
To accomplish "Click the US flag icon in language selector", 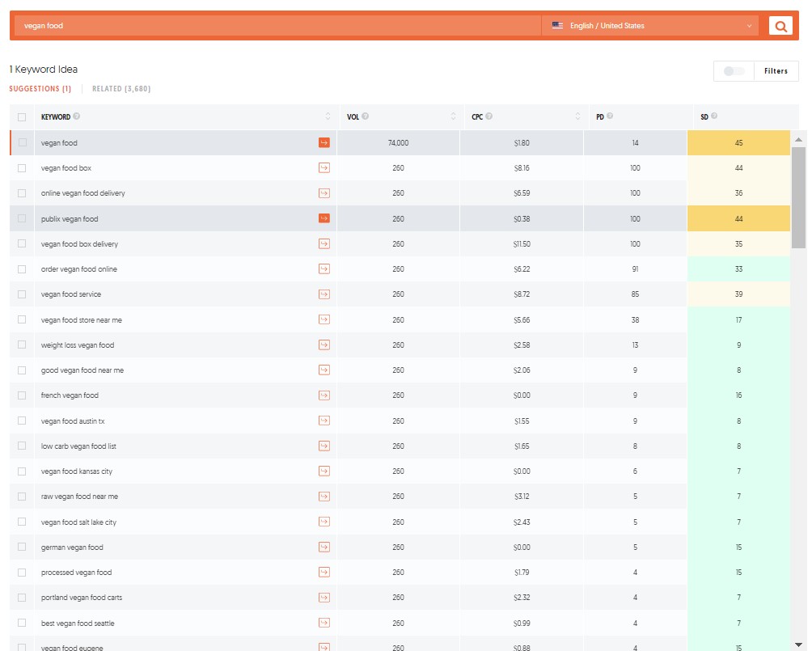I will (556, 25).
